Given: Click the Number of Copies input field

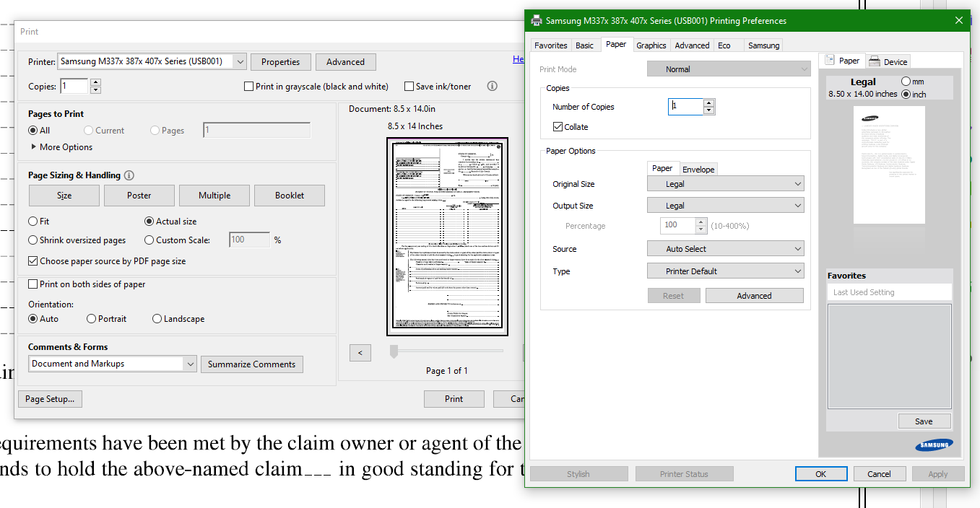Looking at the screenshot, I should [x=685, y=107].
